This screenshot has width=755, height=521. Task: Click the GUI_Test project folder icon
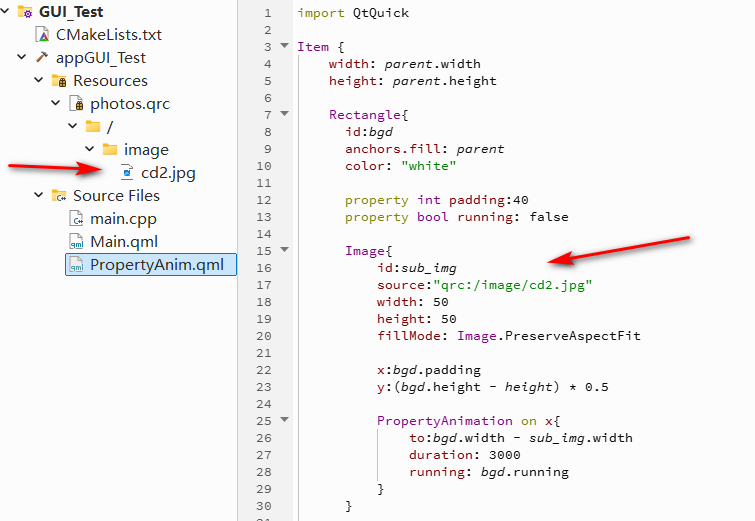(x=25, y=11)
